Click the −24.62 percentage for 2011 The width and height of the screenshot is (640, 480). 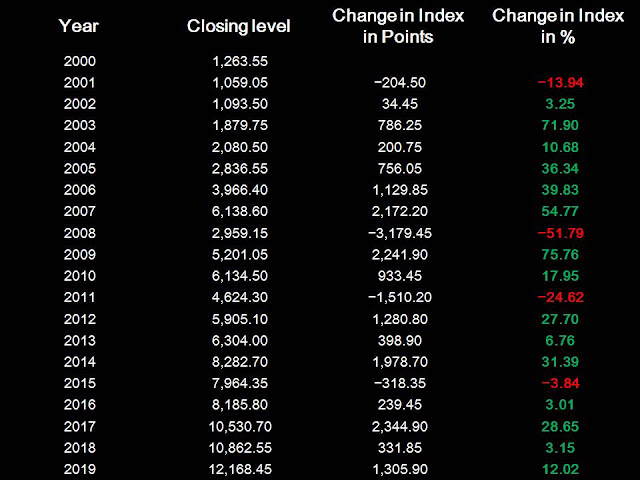560,297
